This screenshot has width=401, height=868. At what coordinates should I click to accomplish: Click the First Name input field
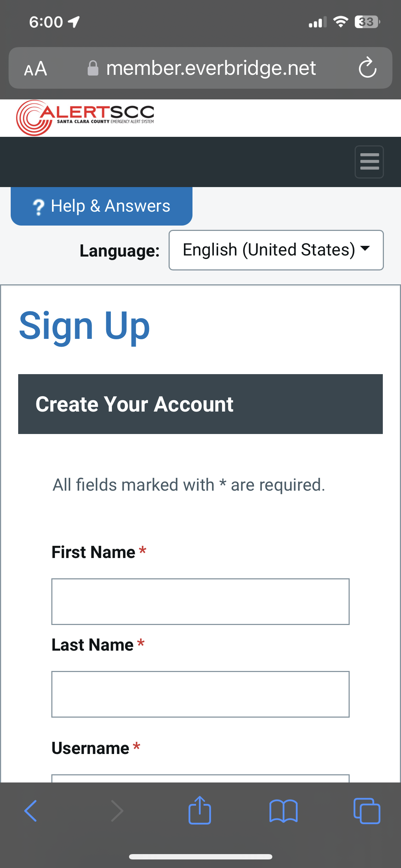point(200,601)
